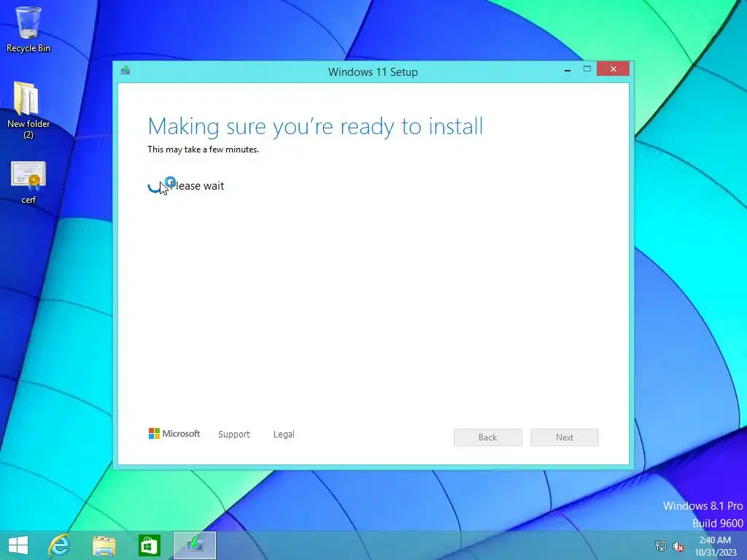
Task: Select the Windows 11 Setup taskbar button
Action: (194, 545)
